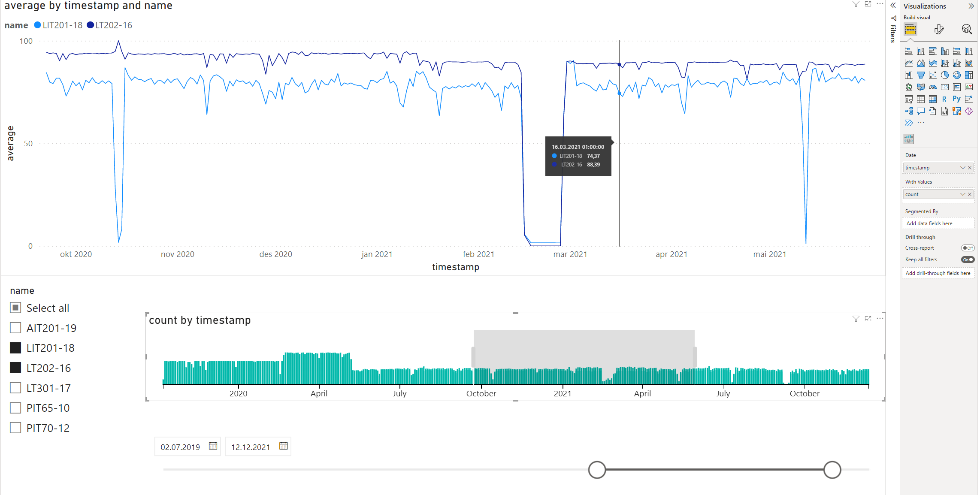Uncheck the LT202-16 checkbox
The width and height of the screenshot is (980, 495).
15,368
